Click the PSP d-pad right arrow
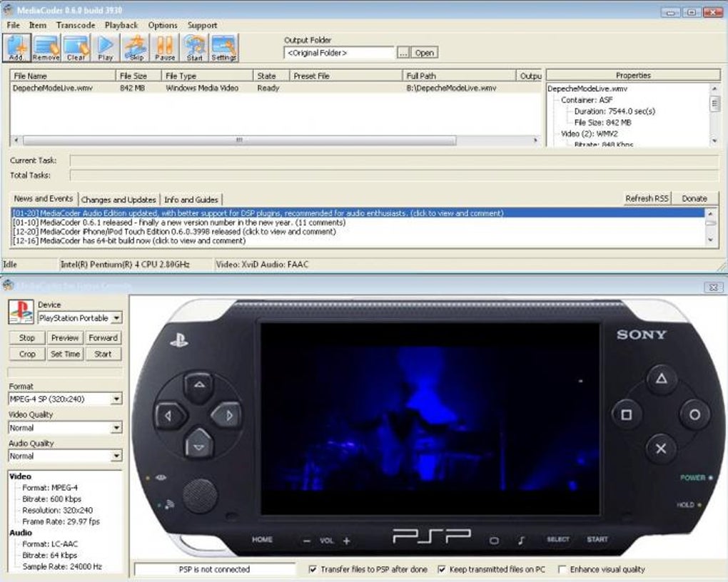 pyautogui.click(x=228, y=416)
